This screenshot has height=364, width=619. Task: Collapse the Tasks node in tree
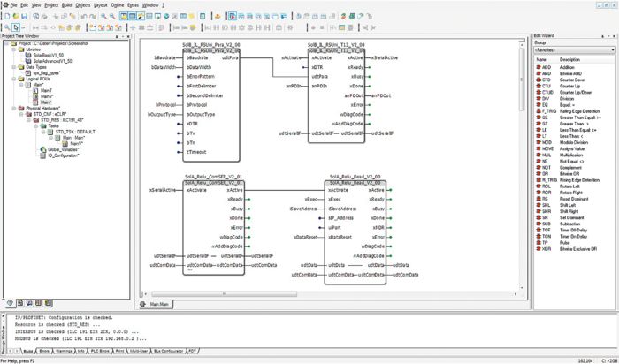pyautogui.click(x=36, y=125)
